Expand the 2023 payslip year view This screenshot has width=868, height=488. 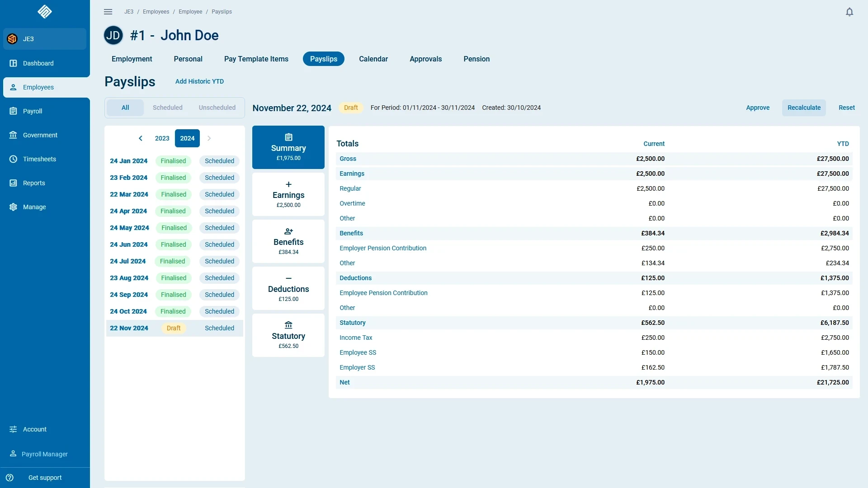[x=161, y=138]
